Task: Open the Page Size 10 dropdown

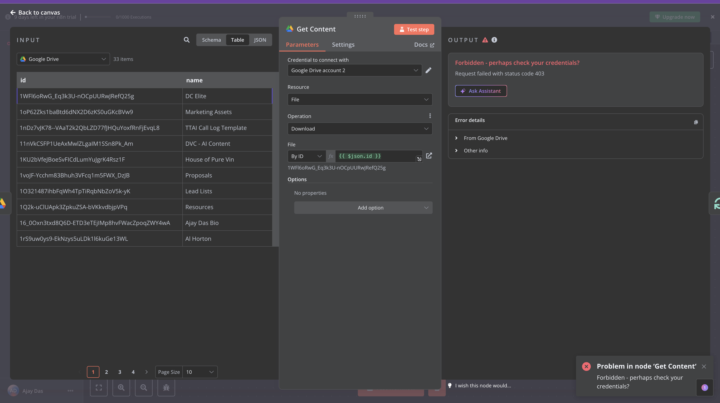Action: click(x=199, y=372)
